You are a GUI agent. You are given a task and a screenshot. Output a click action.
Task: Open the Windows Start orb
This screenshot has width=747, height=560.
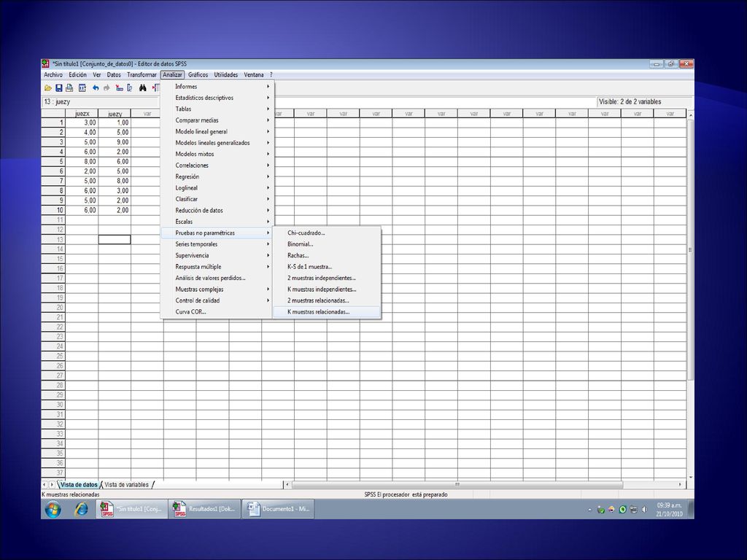click(x=53, y=510)
